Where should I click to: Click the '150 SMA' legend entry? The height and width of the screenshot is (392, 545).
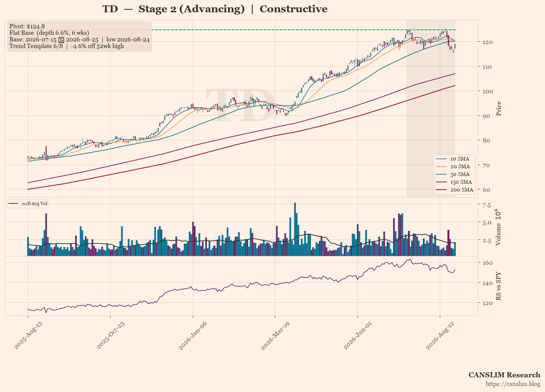click(x=454, y=182)
